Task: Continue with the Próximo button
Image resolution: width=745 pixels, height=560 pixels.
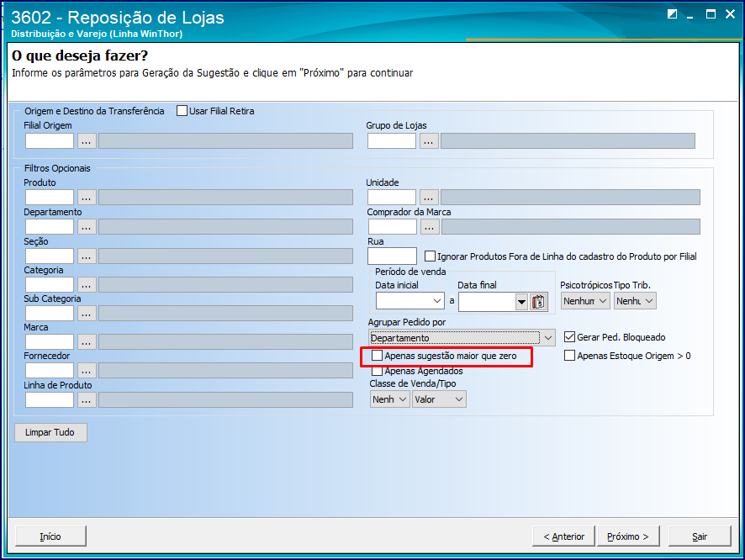Action: pyautogui.click(x=628, y=536)
